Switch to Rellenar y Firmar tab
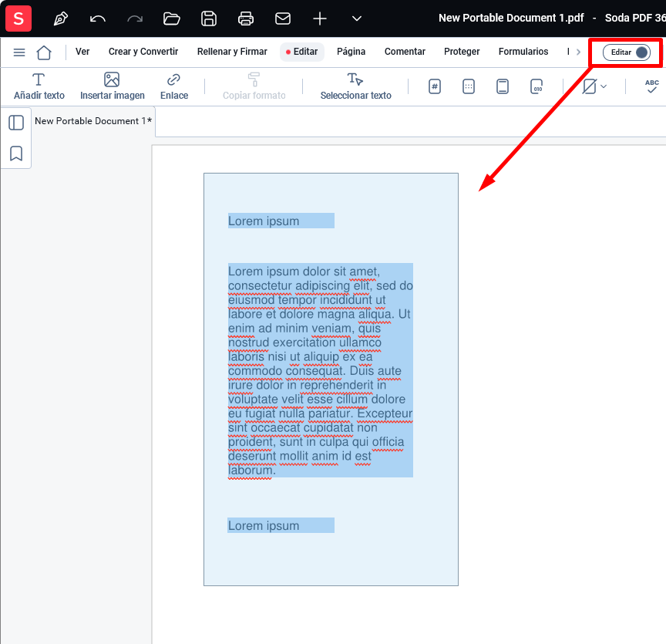Screen dimensions: 666x644 pyautogui.click(x=232, y=52)
